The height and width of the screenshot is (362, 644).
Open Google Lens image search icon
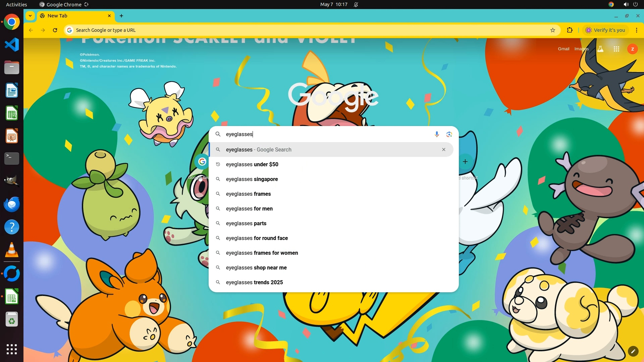(x=449, y=134)
